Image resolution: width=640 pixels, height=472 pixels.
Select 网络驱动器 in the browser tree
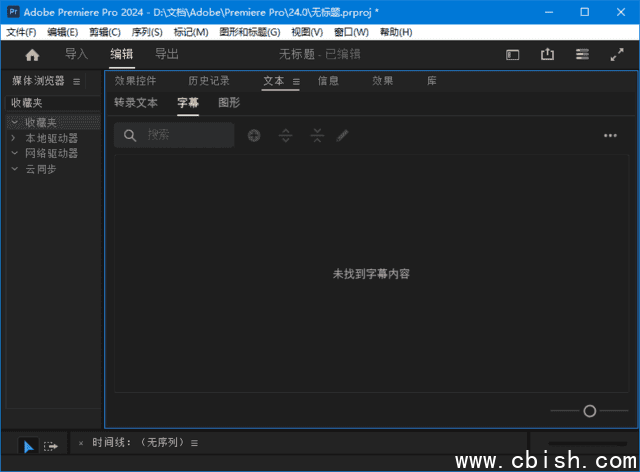51,153
